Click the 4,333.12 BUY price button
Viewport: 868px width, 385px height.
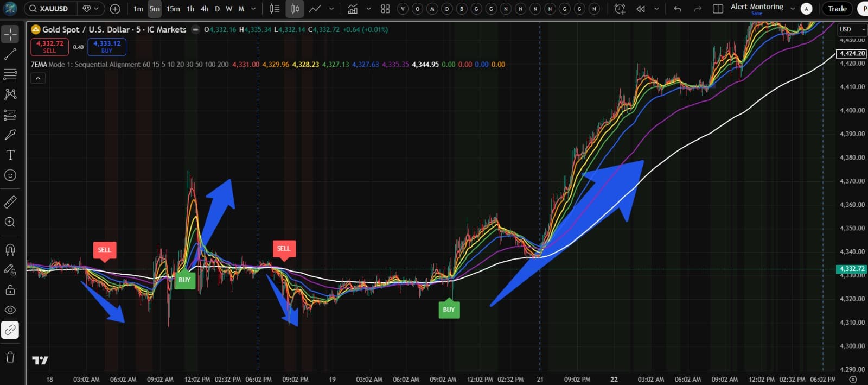coord(107,47)
